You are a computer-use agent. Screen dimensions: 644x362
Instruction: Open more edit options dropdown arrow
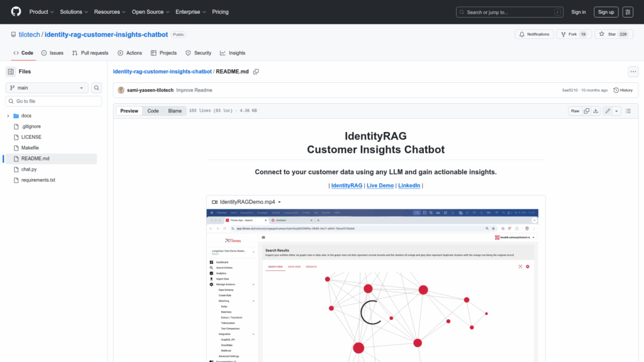(x=616, y=111)
